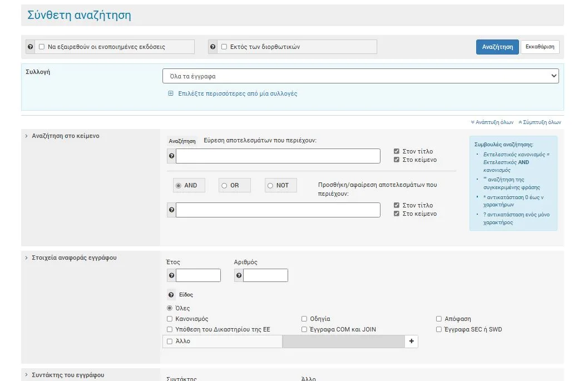Check the Οδηγία document type
This screenshot has height=381, width=588.
point(304,319)
